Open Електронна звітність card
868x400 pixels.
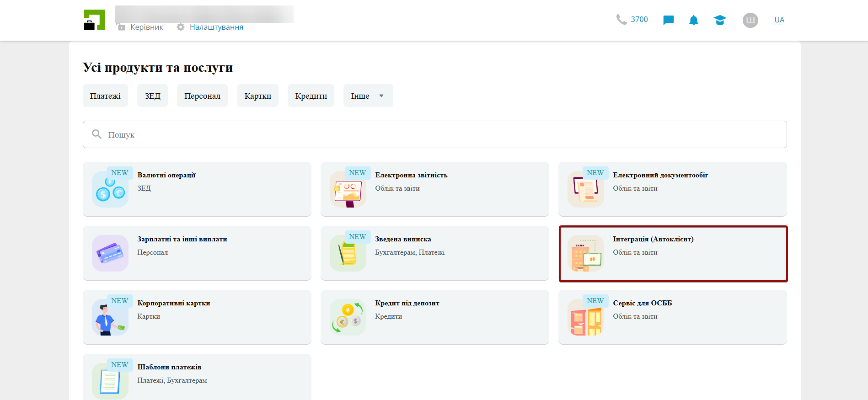pos(434,189)
